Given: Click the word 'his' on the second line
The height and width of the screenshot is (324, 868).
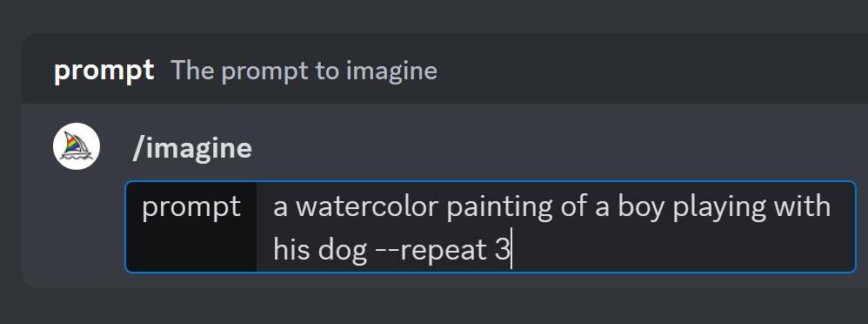Looking at the screenshot, I should point(292,250).
